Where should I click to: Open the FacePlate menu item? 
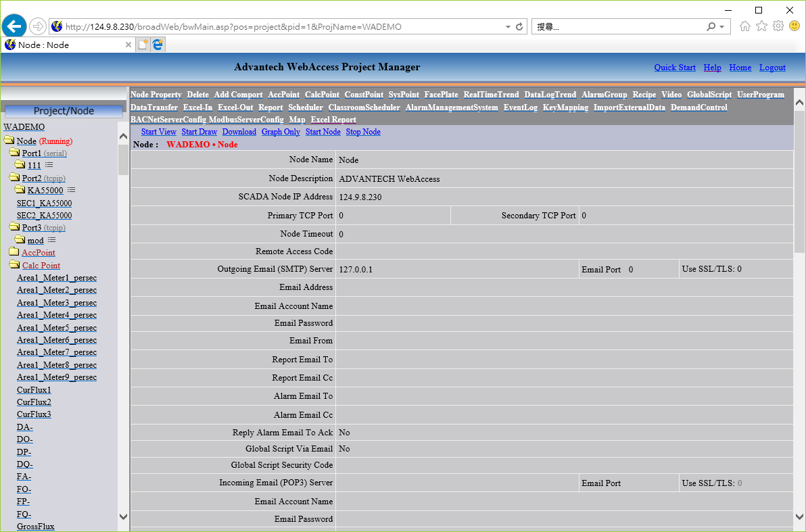click(x=441, y=95)
